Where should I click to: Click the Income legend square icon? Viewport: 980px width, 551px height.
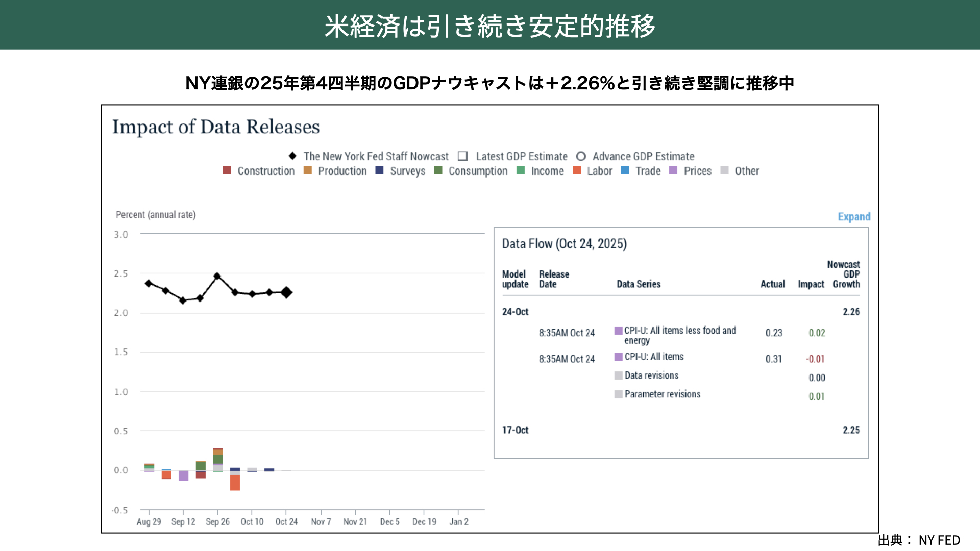coord(521,170)
